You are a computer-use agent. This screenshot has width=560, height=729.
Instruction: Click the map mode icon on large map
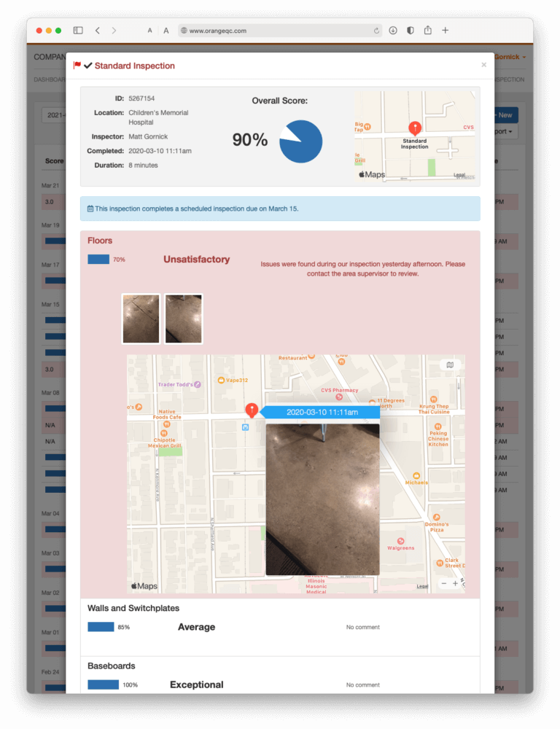tap(450, 364)
